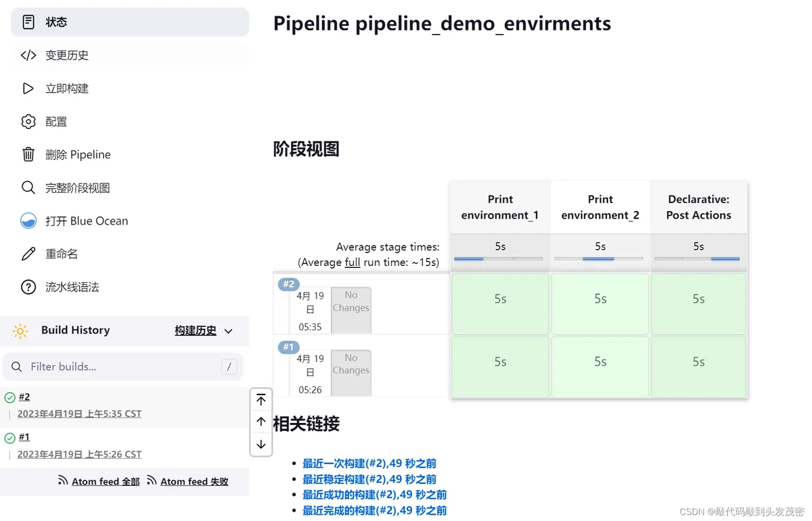The width and height of the screenshot is (812, 521).
Task: Click the 立即构建 play icon
Action: point(28,89)
